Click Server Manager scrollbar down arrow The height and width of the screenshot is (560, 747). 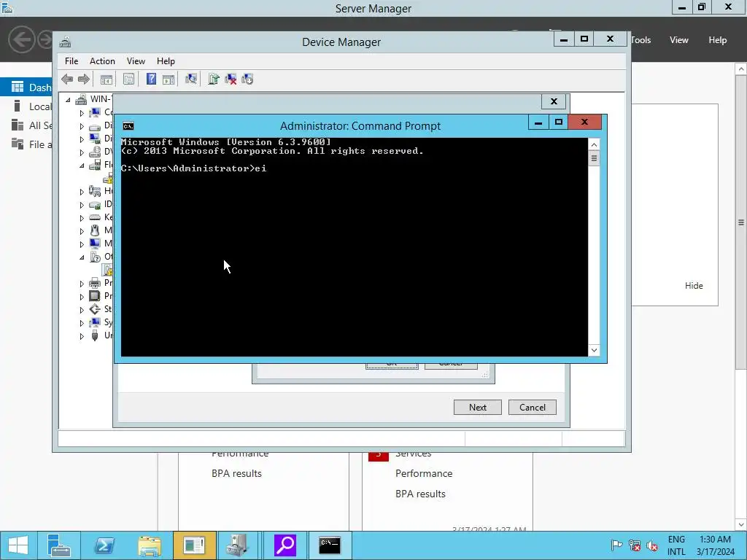click(x=741, y=525)
